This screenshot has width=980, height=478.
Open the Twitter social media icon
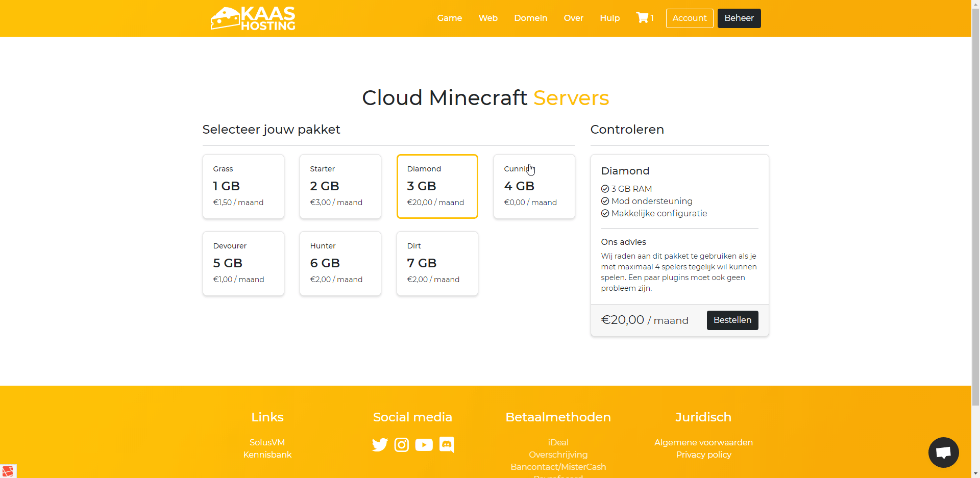[x=380, y=445]
